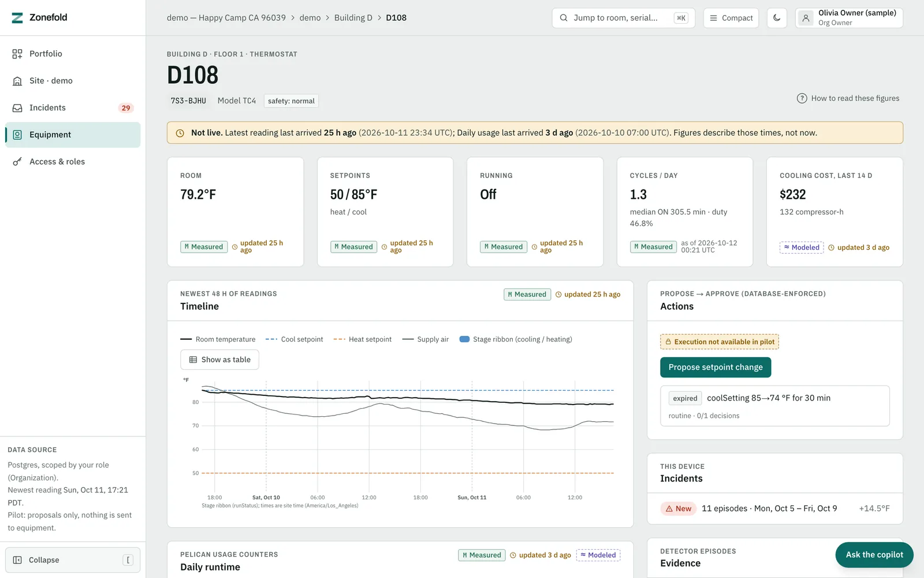Click the Not live clock warning icon

[x=180, y=133]
